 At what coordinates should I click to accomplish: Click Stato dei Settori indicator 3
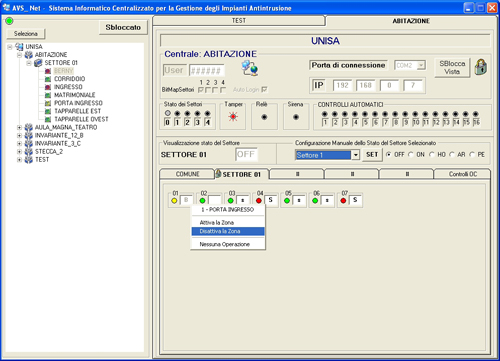(197, 113)
